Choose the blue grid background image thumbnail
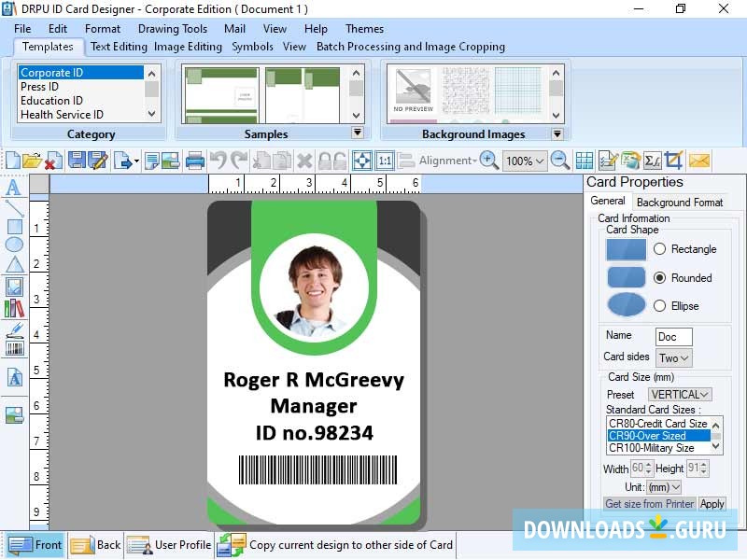The image size is (747, 560). (518, 90)
